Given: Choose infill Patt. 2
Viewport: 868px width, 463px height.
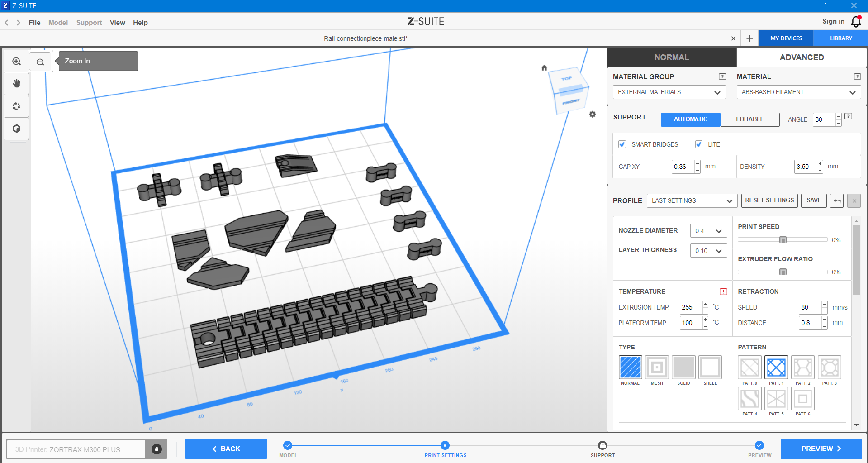Looking at the screenshot, I should tap(803, 368).
